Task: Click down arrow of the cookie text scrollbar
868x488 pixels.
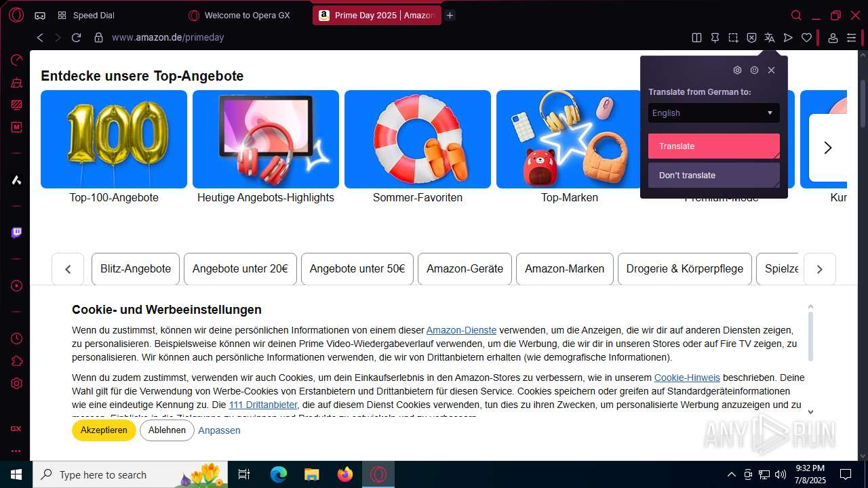Action: point(810,411)
